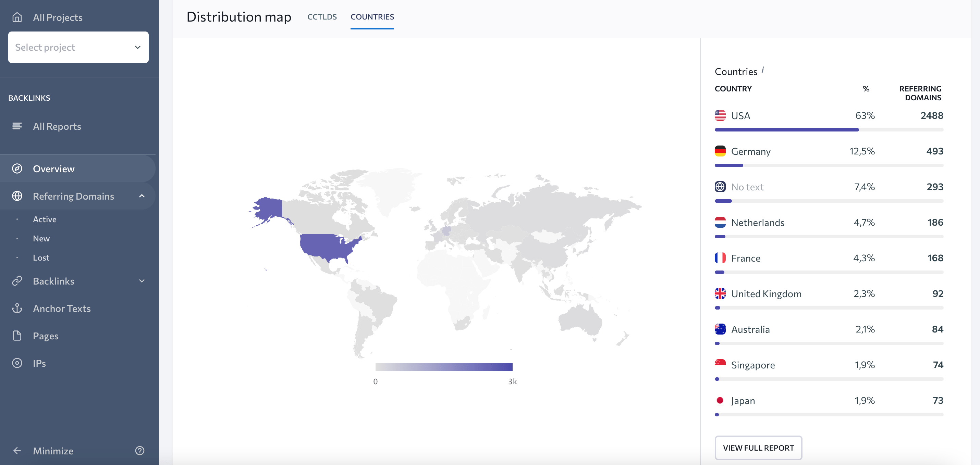Click the countries info tooltip icon
The height and width of the screenshot is (465, 980).
tap(763, 71)
